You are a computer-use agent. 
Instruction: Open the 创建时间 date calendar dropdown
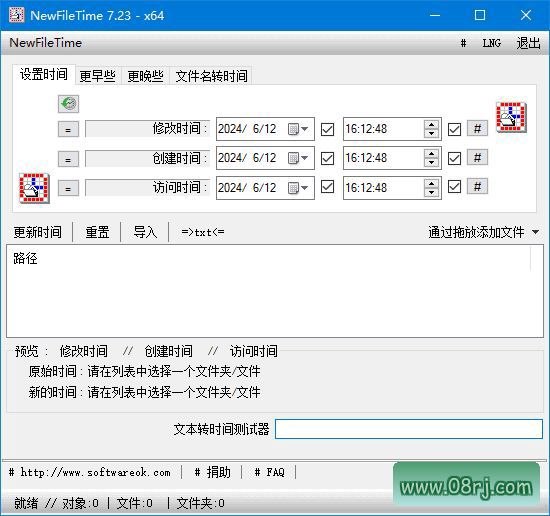299,158
